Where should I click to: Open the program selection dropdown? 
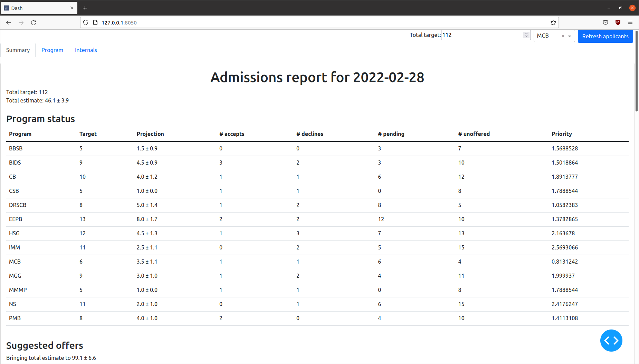(570, 36)
